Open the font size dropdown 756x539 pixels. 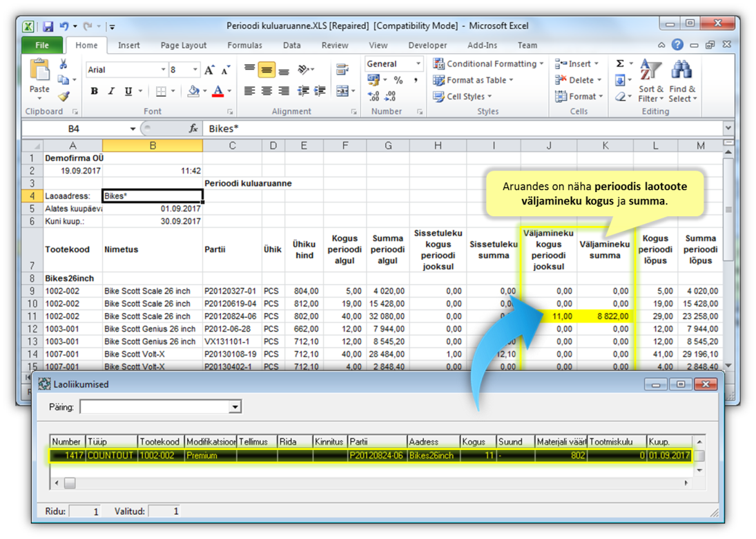[x=195, y=70]
